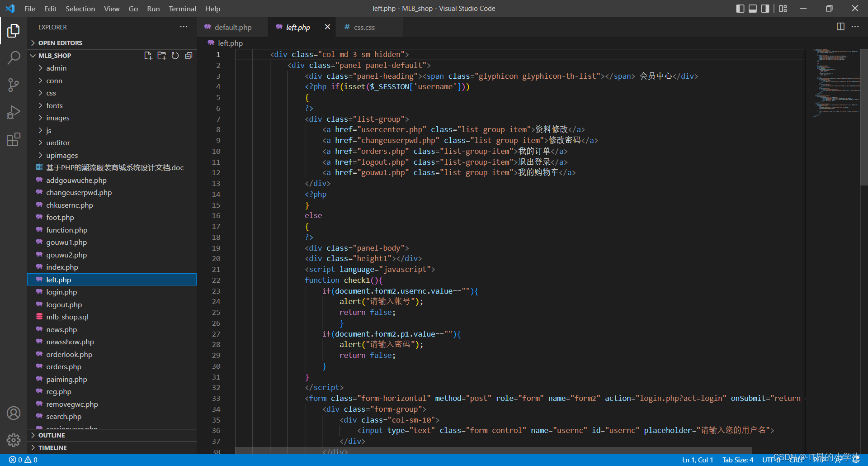Open the Run menu
The height and width of the screenshot is (466, 868).
click(153, 9)
